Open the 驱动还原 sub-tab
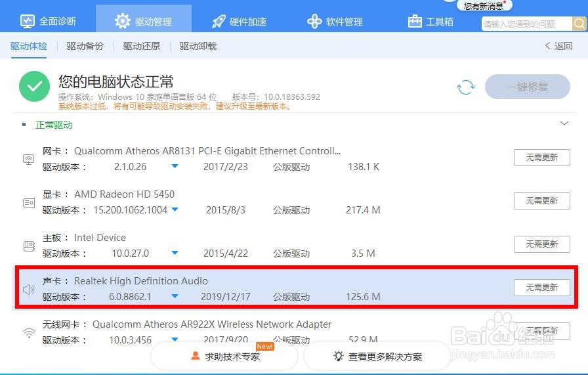The height and width of the screenshot is (375, 588). tap(141, 46)
